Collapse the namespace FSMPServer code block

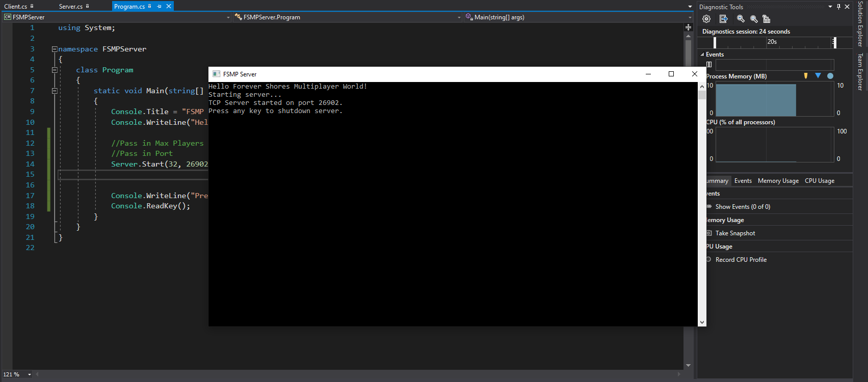click(x=55, y=49)
